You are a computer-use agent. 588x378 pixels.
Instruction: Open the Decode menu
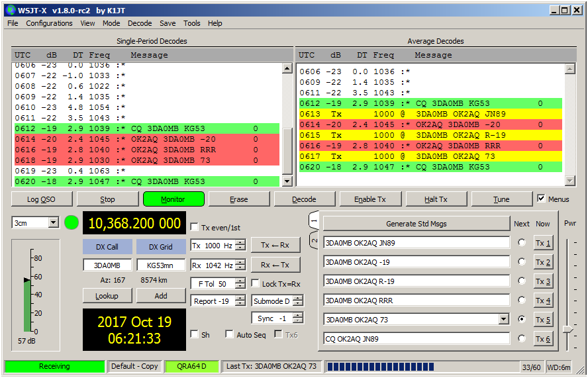[x=140, y=23]
